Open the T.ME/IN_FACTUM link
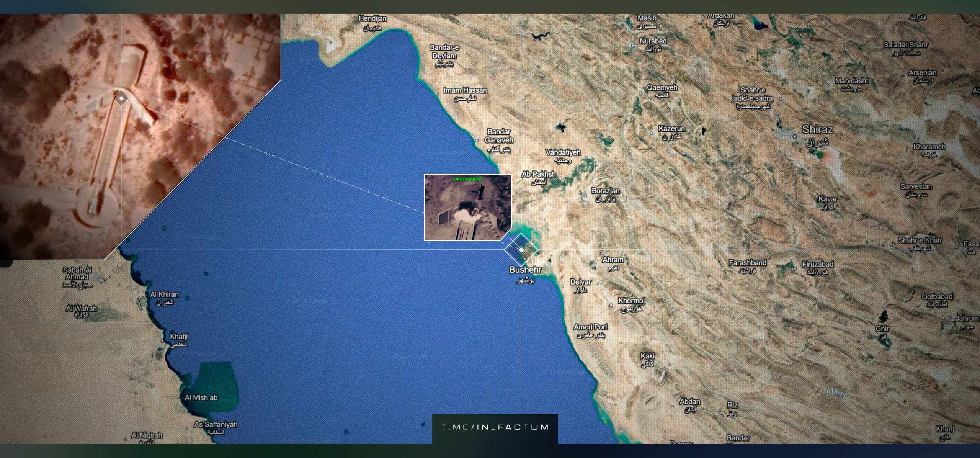 (495, 427)
